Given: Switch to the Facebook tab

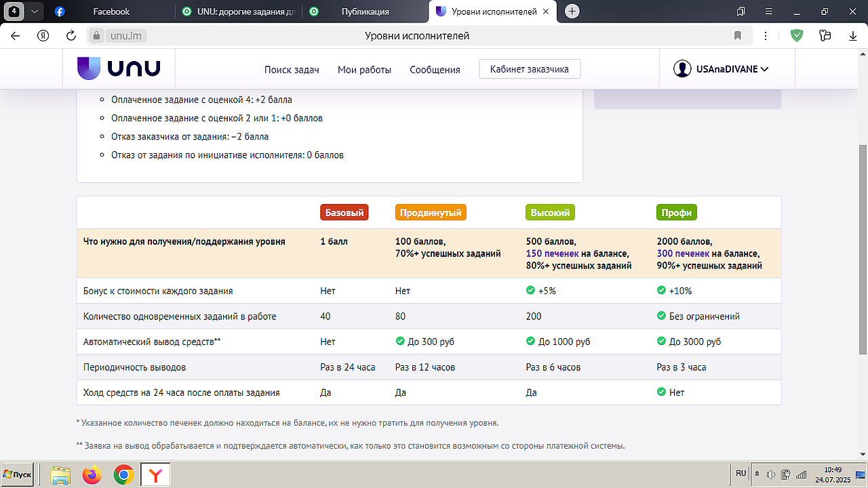Looking at the screenshot, I should click(111, 12).
